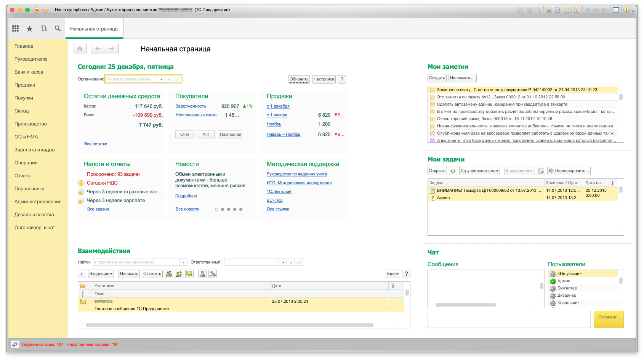The width and height of the screenshot is (644, 360).
Task: Open the Еще dropdown menu
Action: pos(392,274)
